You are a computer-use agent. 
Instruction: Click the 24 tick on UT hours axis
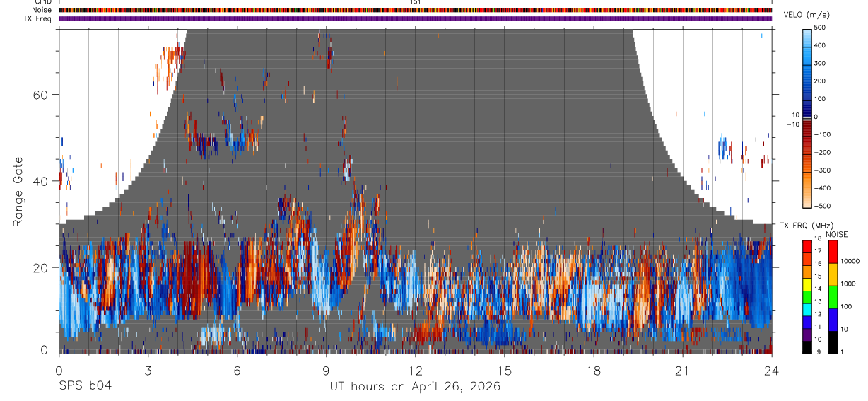click(771, 370)
